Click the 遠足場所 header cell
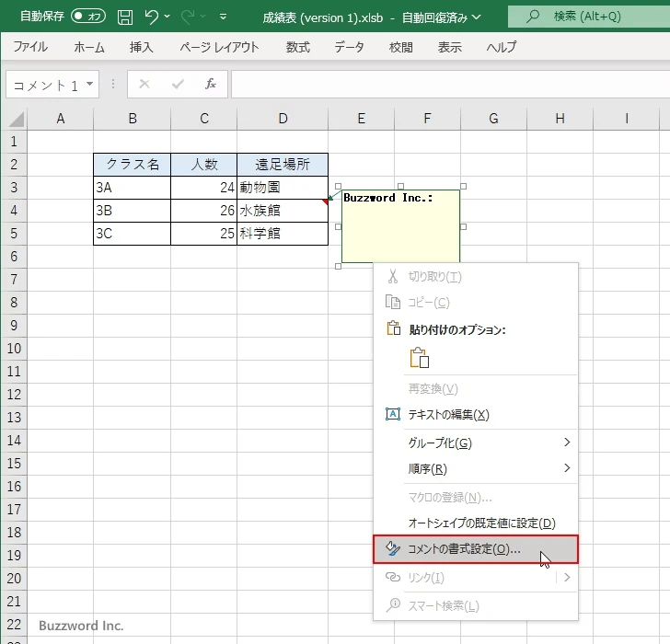Viewport: 670px width, 644px height. [x=283, y=165]
